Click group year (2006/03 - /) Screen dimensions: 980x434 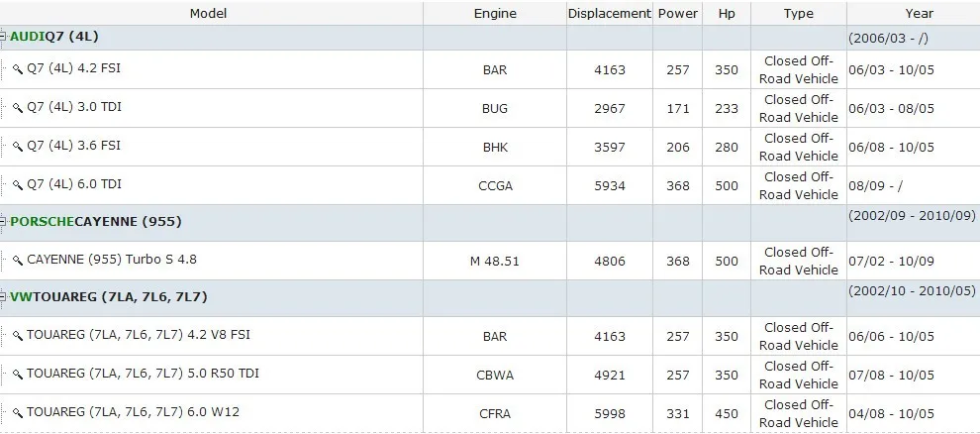click(x=888, y=38)
